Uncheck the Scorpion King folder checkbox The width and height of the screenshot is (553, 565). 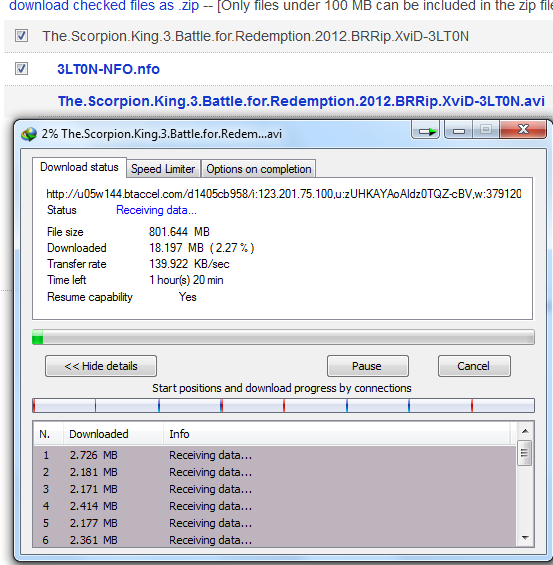click(x=21, y=36)
